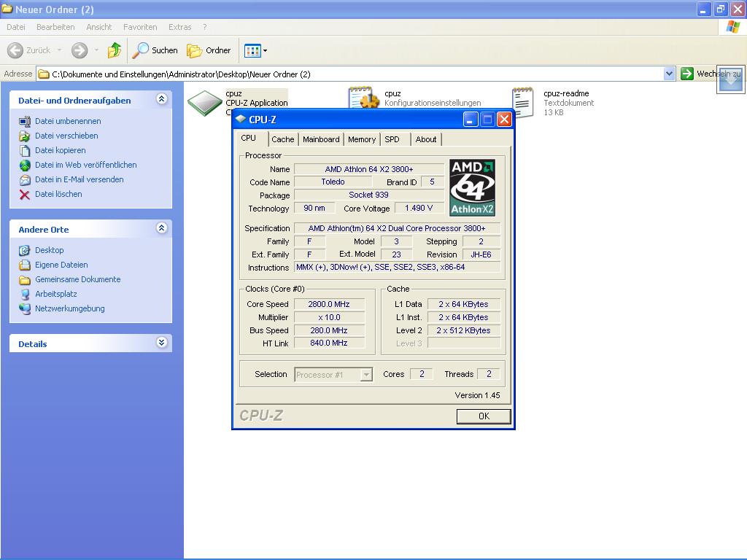The image size is (747, 560).
Task: Click Datei kopieren link
Action: (60, 150)
